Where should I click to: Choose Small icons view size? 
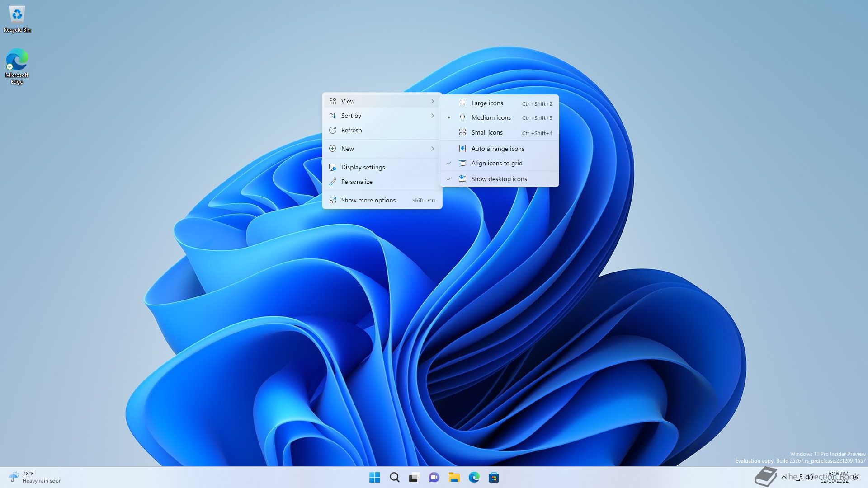[486, 132]
